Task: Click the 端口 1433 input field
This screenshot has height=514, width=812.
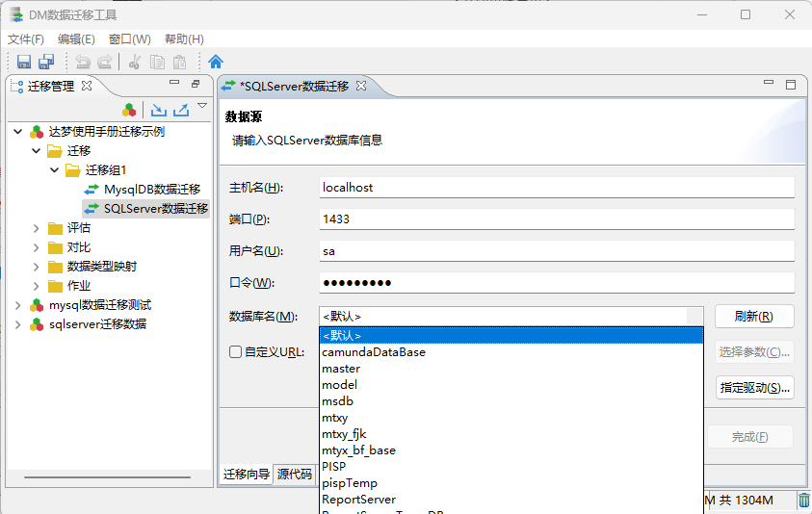Action: point(557,218)
